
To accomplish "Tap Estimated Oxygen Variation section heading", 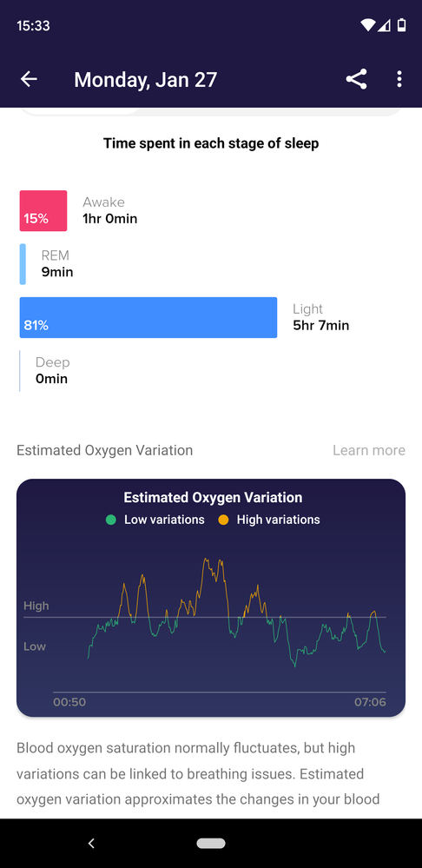I will point(104,451).
